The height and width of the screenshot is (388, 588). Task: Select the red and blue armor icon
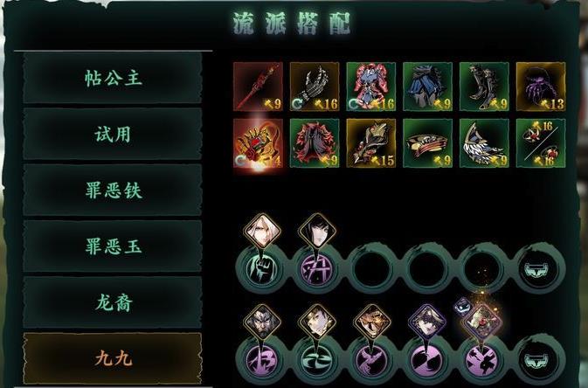coord(370,87)
